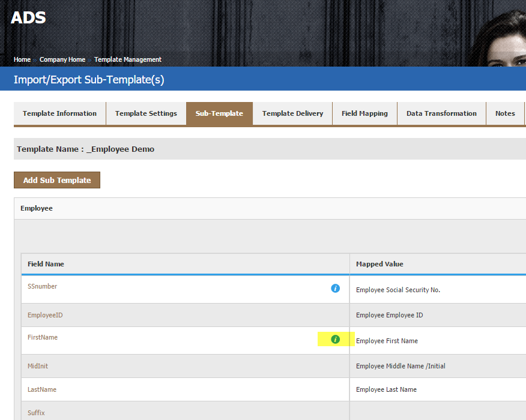Select the EmployeeID field name row
This screenshot has width=526, height=420.
coord(45,315)
